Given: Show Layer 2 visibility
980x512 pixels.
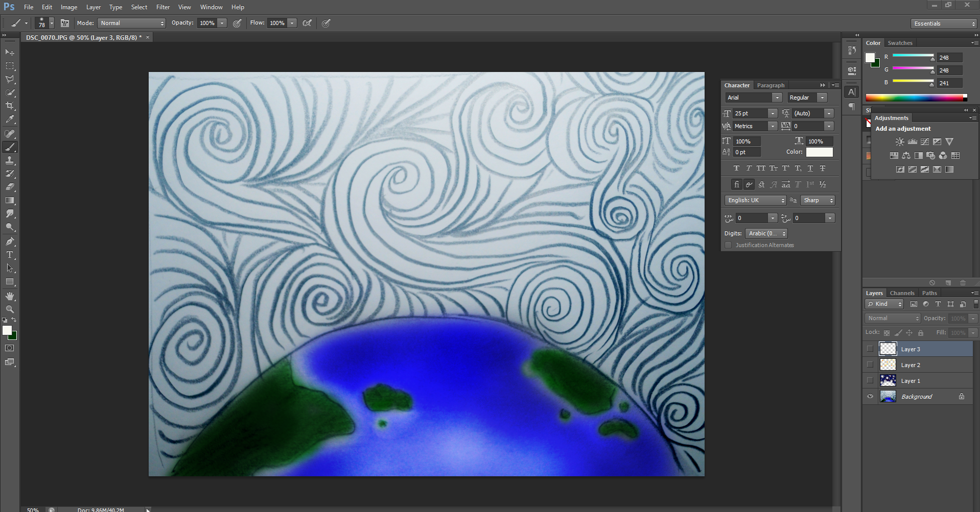Looking at the screenshot, I should click(870, 365).
